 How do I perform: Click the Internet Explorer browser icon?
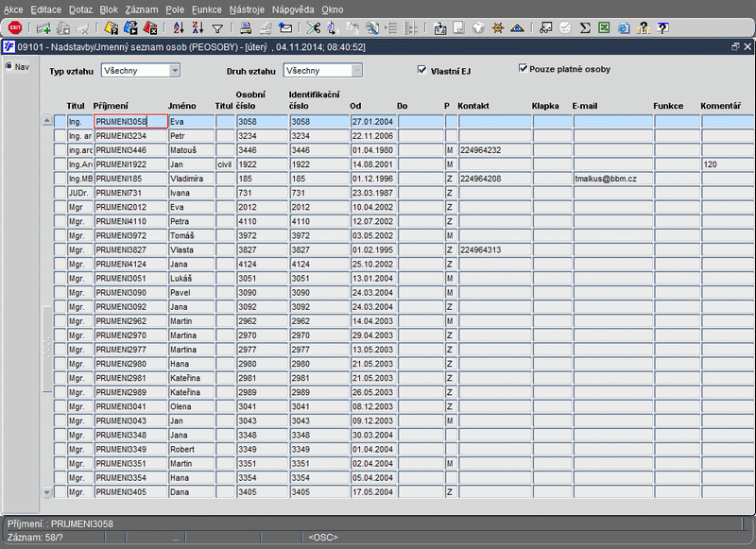(x=624, y=28)
